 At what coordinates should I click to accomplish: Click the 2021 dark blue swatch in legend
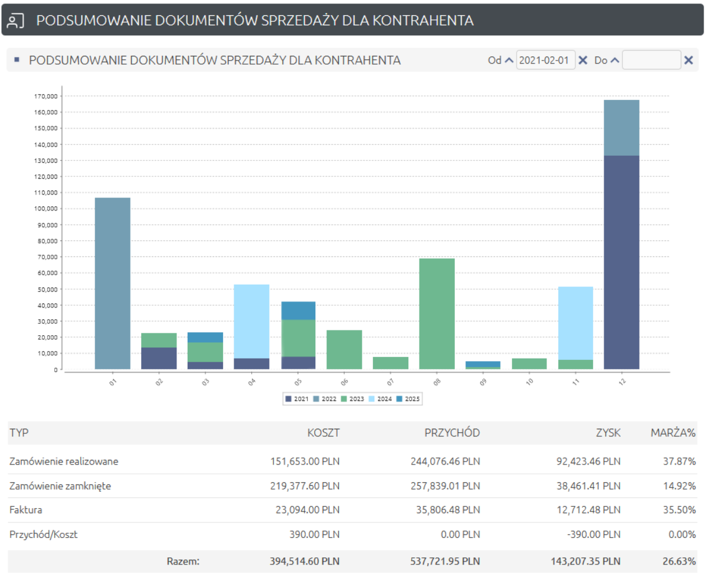click(288, 399)
